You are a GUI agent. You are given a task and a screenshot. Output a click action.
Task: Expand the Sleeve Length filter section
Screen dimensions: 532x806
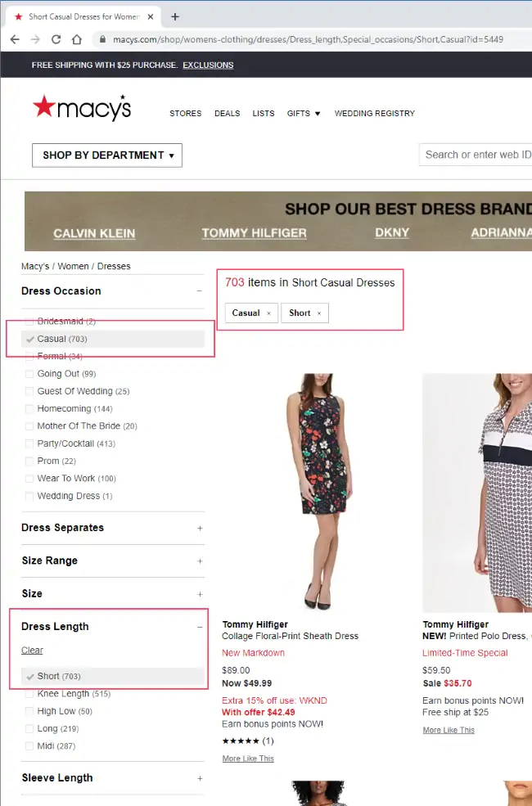[200, 778]
